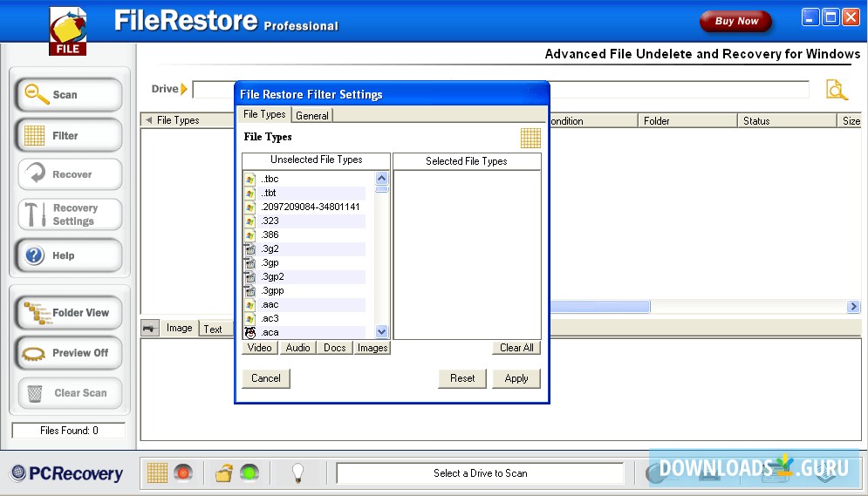
Task: Click the FileRestore logo icon
Action: click(x=68, y=31)
